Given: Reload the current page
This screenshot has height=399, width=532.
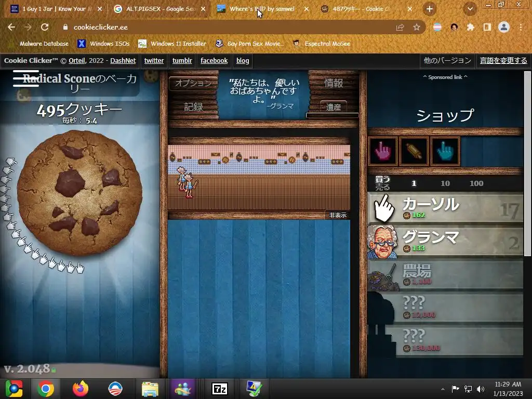Looking at the screenshot, I should coord(45,27).
